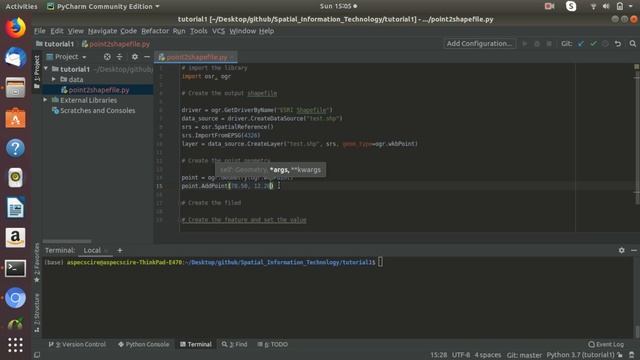The width and height of the screenshot is (640, 360).
Task: Open the File menu
Action: click(40, 31)
